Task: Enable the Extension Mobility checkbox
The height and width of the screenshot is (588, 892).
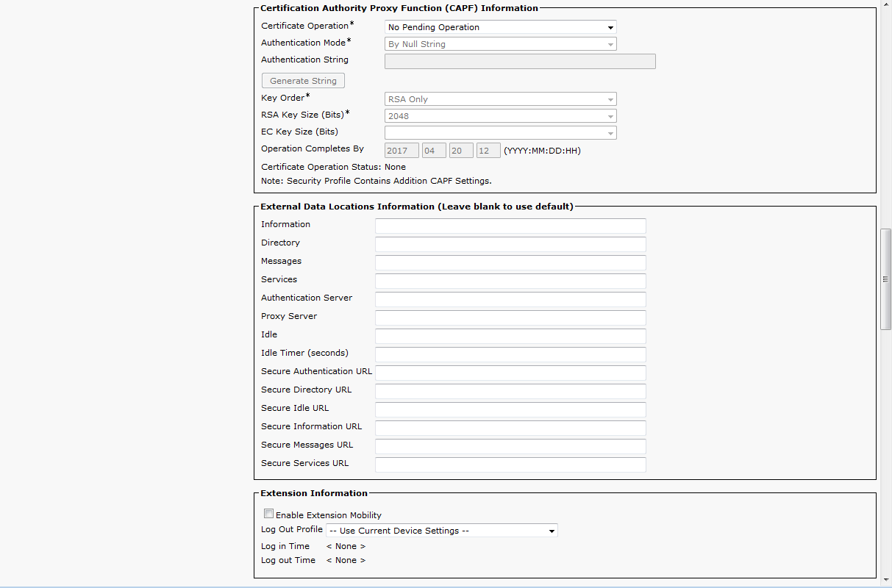Action: pyautogui.click(x=268, y=514)
